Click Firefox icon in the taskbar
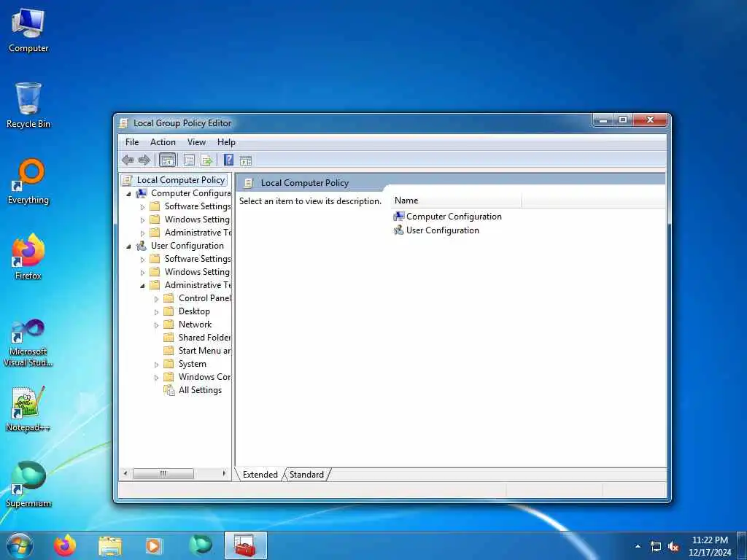The image size is (747, 560). point(65,545)
